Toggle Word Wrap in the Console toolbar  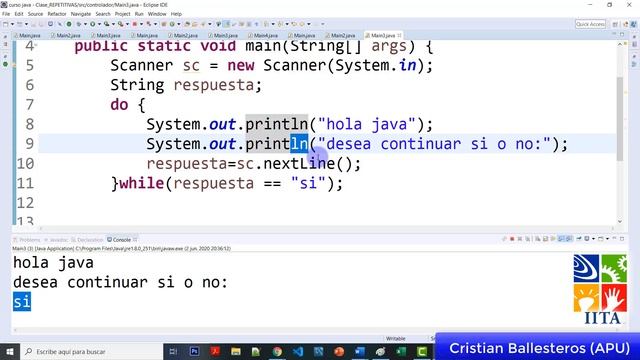[x=553, y=239]
